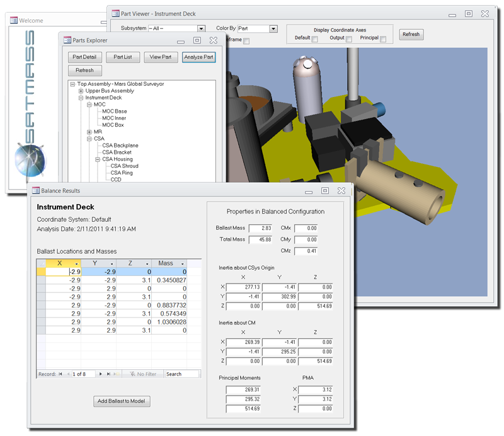
Task: Open the Y column header dropdown
Action: pyautogui.click(x=112, y=263)
